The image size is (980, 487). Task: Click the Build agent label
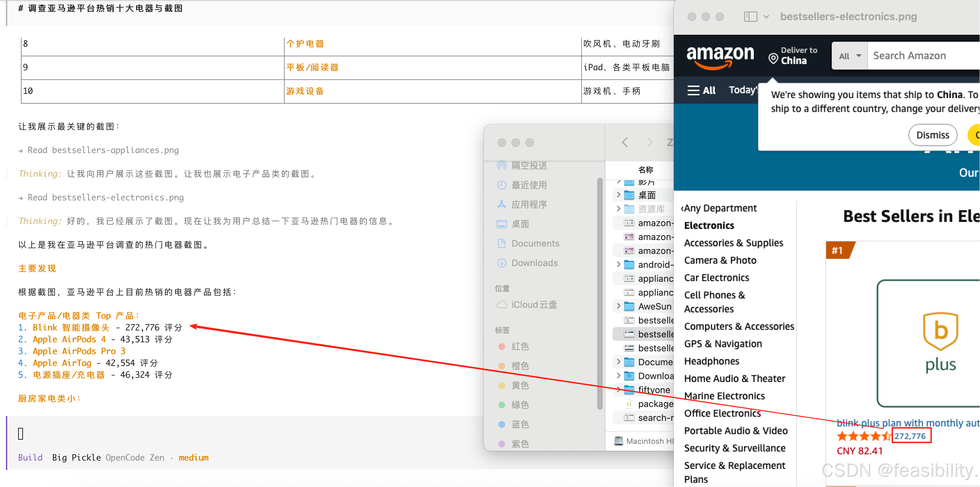pos(30,457)
